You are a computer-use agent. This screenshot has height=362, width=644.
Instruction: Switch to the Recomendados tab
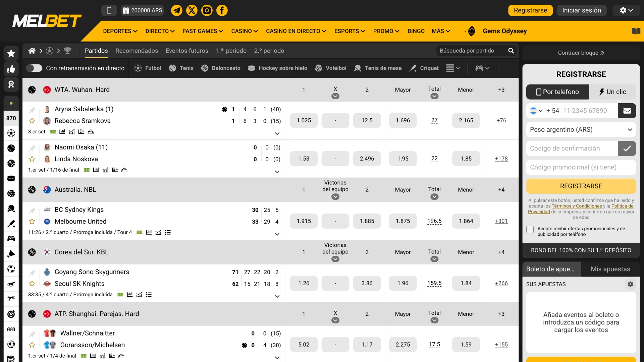pos(137,51)
